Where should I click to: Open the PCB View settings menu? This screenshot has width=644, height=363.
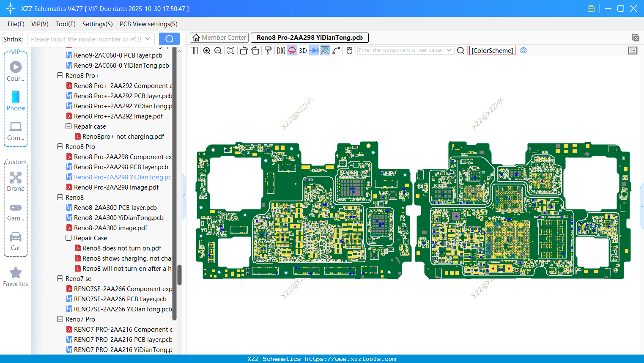148,24
